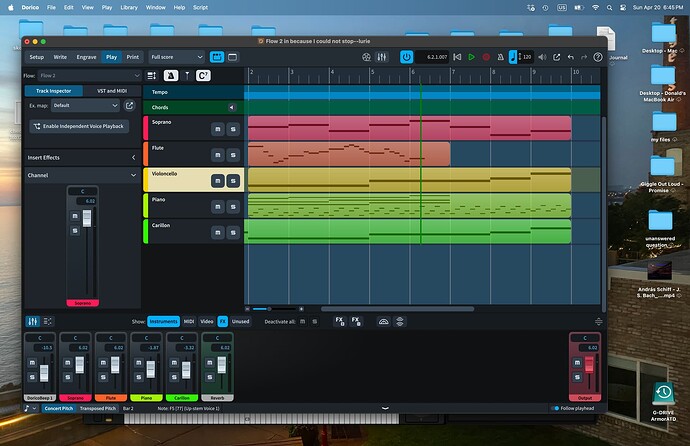
Task: Open the help question mark icon
Action: pos(598,57)
